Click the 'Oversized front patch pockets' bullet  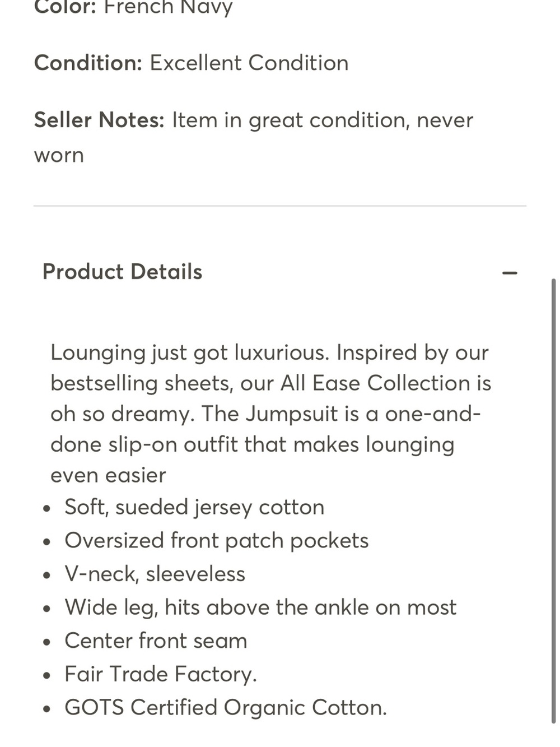[x=217, y=541]
